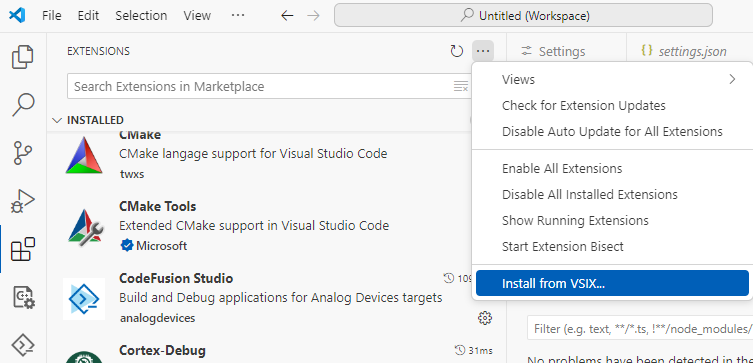Open the Run and Debug view
The height and width of the screenshot is (363, 753).
coord(23,201)
